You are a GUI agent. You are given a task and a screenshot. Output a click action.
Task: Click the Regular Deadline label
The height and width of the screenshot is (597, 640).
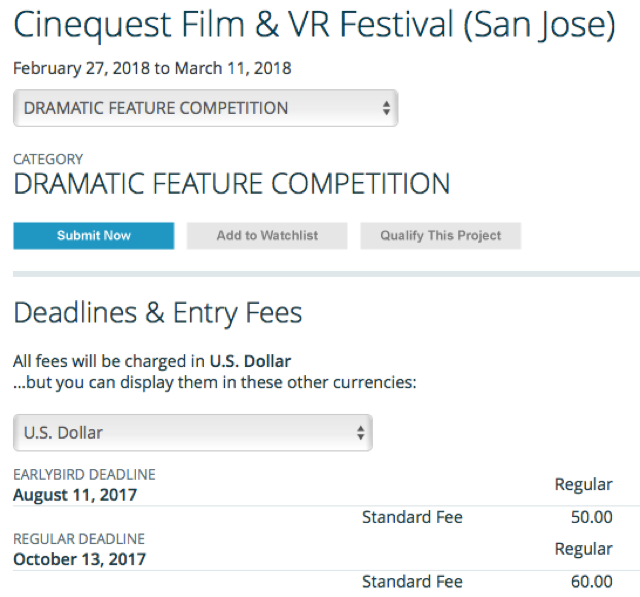tap(79, 539)
